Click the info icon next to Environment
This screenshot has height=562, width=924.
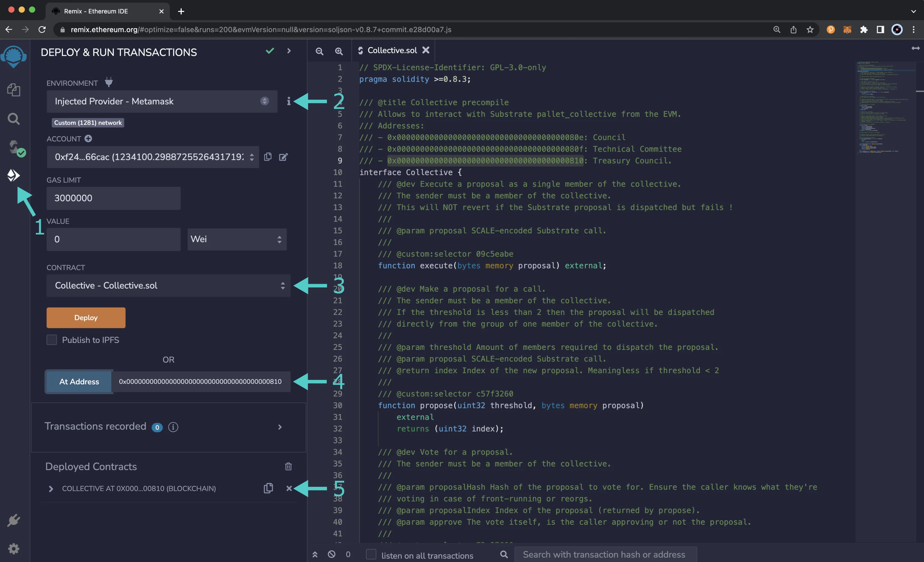(289, 101)
